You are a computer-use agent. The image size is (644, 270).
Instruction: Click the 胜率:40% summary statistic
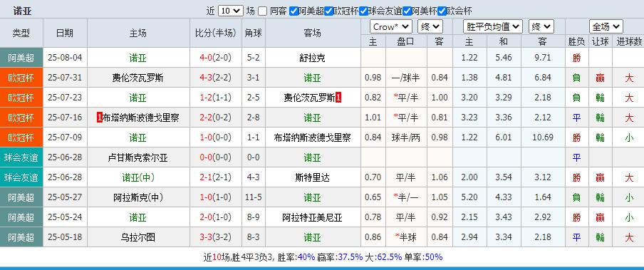296,257
